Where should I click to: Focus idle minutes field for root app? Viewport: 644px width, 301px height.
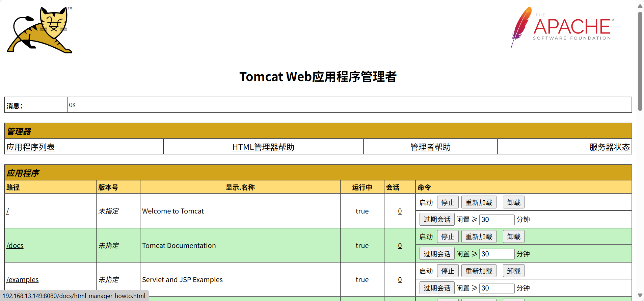point(497,220)
